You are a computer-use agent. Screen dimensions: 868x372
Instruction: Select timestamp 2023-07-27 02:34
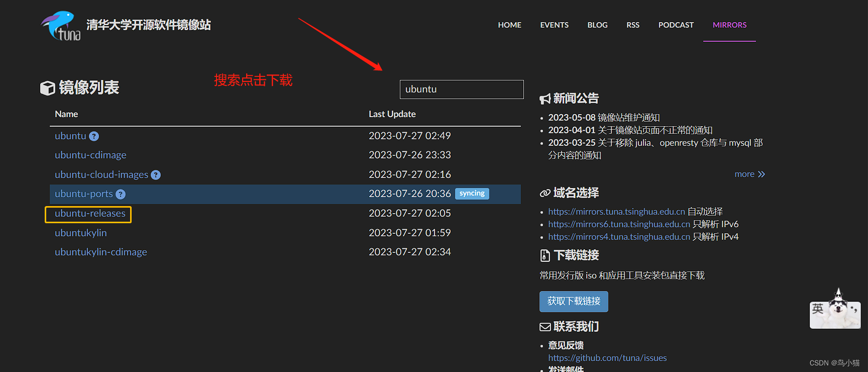[410, 252]
